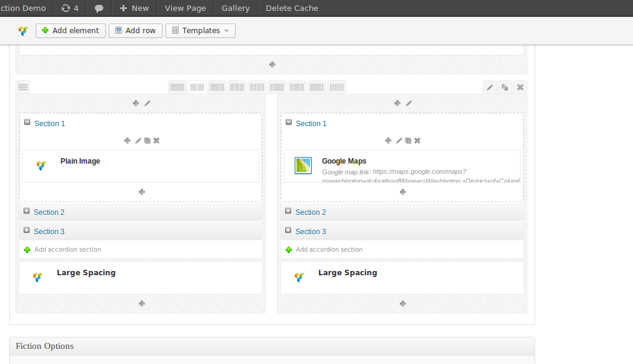This screenshot has height=364, width=633.
Task: Add element to left accordion Section 1
Action: click(127, 141)
